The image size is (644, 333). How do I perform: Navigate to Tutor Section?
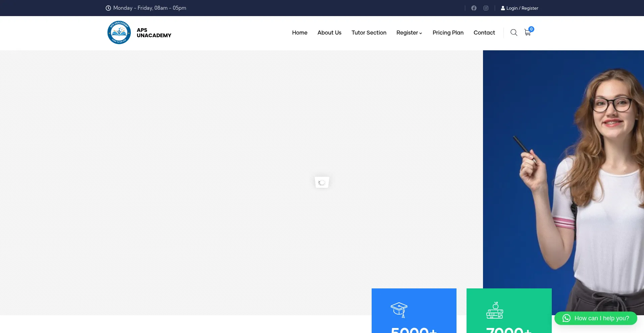369,33
